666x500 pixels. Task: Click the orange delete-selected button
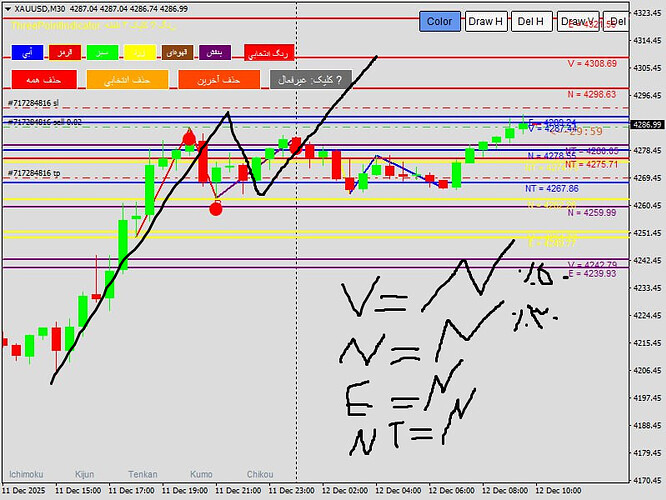[127, 79]
